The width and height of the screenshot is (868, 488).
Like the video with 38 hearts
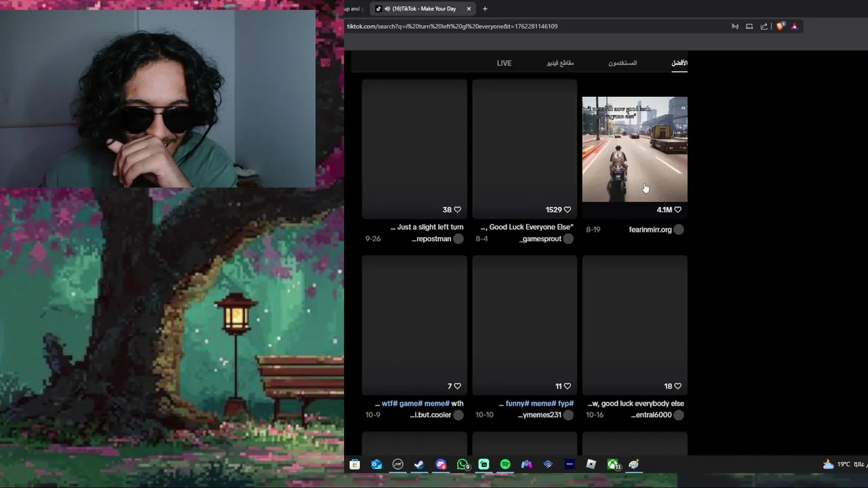coord(457,210)
